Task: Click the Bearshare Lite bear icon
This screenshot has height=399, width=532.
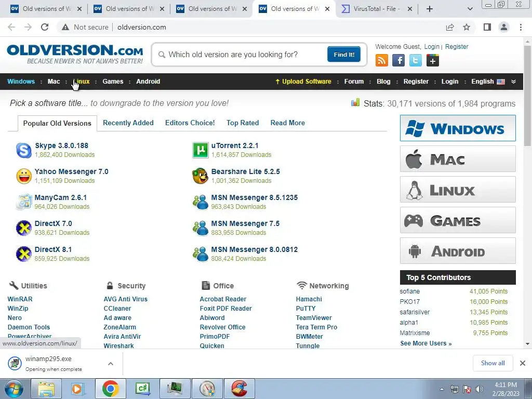Action: coord(200,176)
